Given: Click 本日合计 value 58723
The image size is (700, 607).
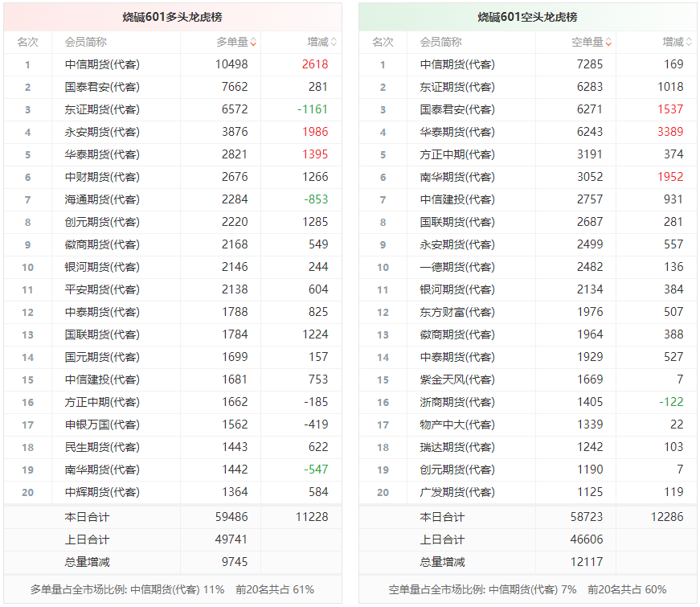Looking at the screenshot, I should [587, 517].
